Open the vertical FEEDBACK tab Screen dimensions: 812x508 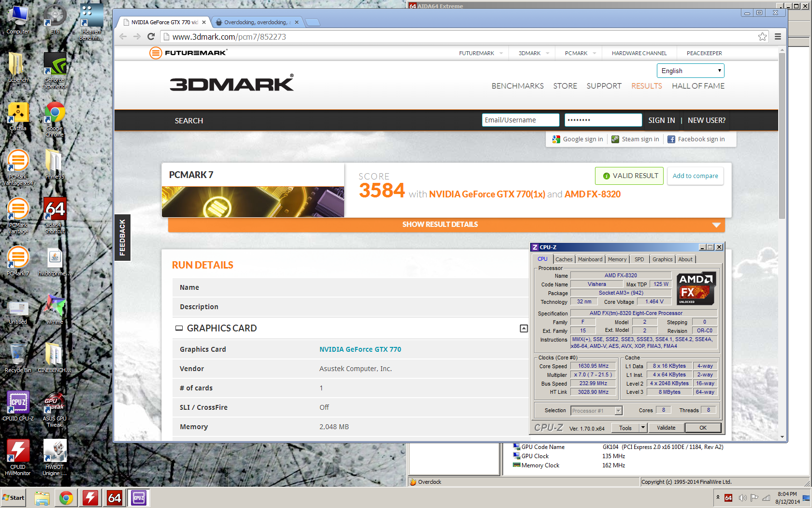tap(122, 238)
